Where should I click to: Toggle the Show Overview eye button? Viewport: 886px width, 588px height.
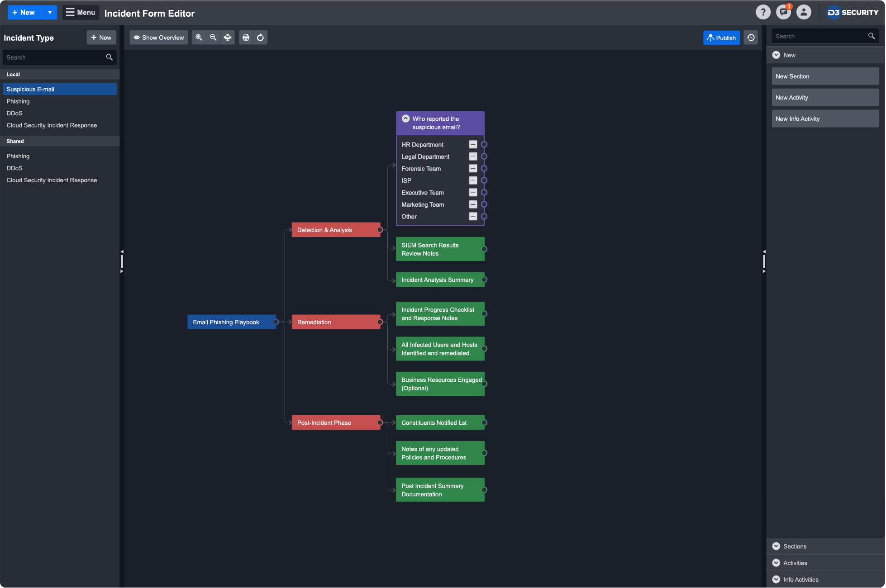pyautogui.click(x=159, y=38)
